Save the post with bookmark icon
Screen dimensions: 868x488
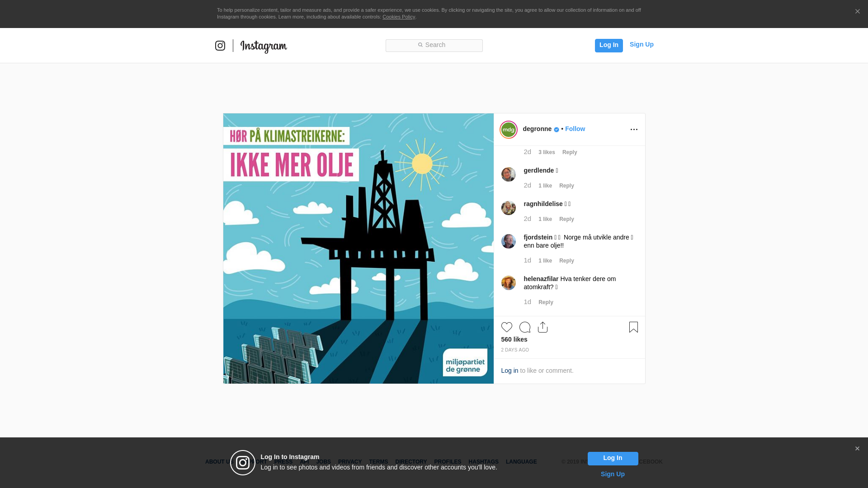coord(633,327)
